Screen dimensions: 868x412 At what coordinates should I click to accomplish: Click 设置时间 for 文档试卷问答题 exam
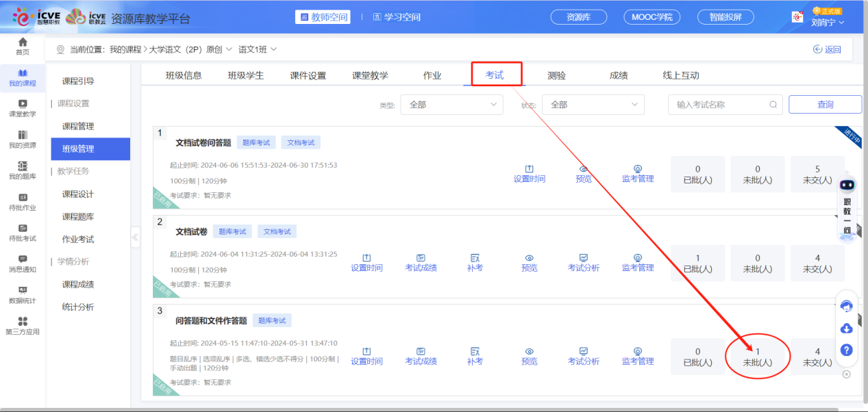[529, 173]
